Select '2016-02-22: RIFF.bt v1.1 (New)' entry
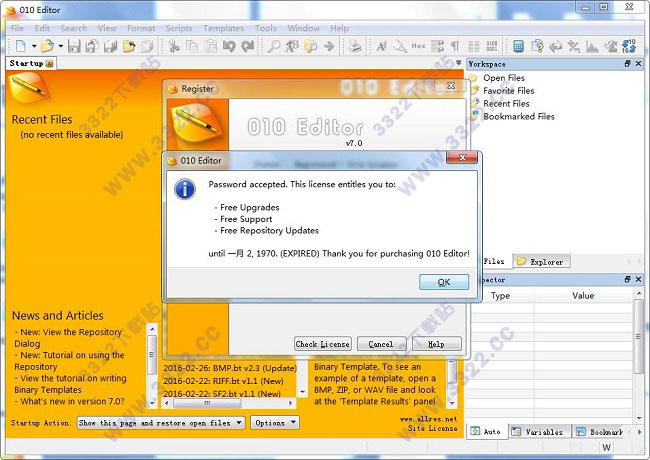650x460 pixels. tap(223, 381)
